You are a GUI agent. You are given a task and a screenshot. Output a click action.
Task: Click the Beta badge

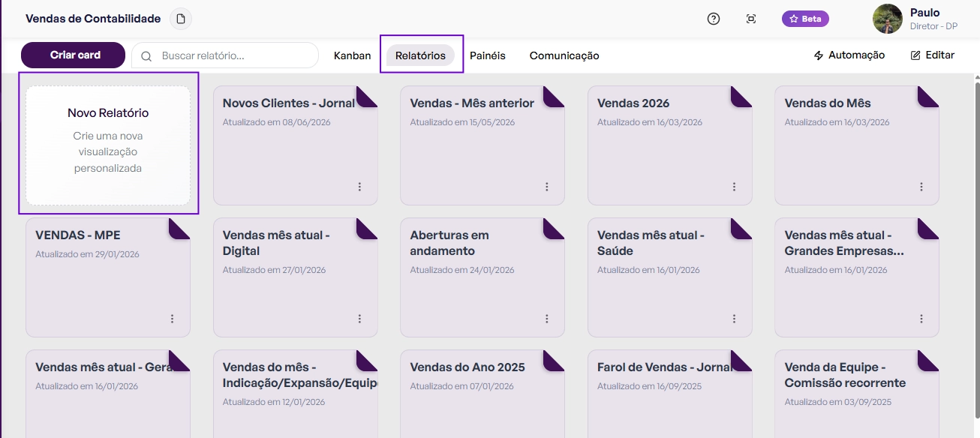tap(805, 19)
